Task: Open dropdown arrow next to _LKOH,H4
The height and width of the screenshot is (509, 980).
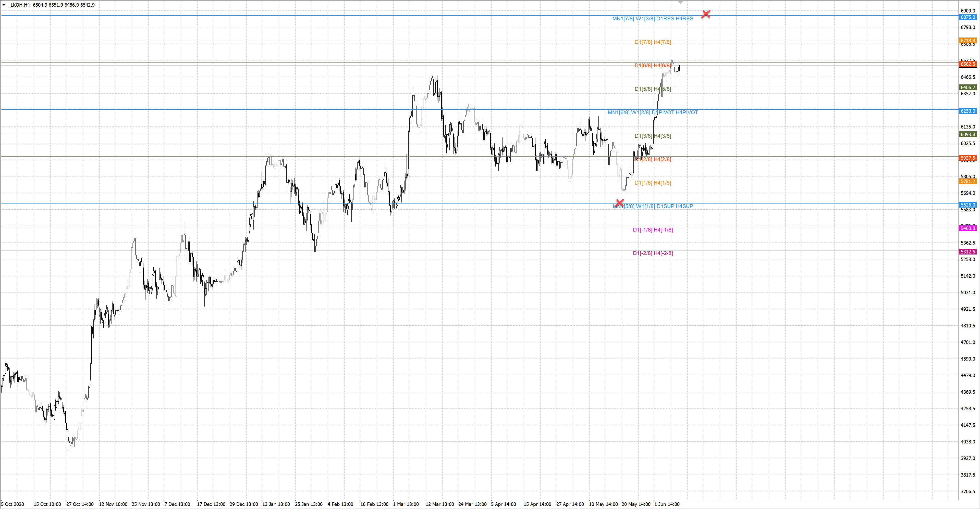Action: coord(4,5)
